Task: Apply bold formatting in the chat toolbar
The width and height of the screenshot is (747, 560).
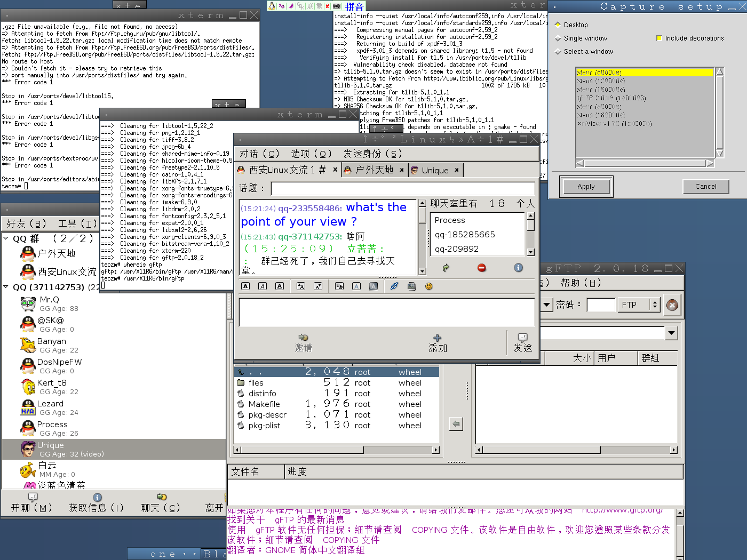Action: [245, 286]
